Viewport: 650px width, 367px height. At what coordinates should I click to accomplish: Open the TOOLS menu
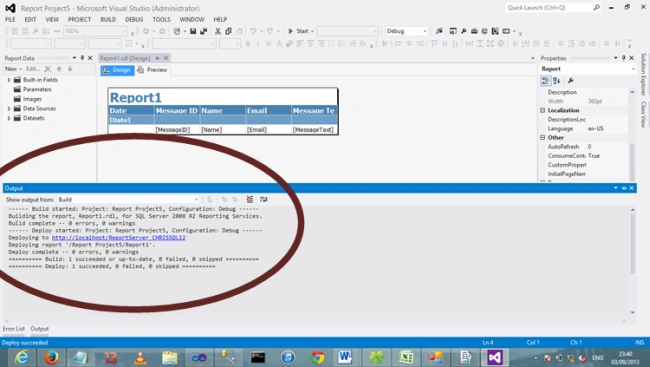point(161,19)
